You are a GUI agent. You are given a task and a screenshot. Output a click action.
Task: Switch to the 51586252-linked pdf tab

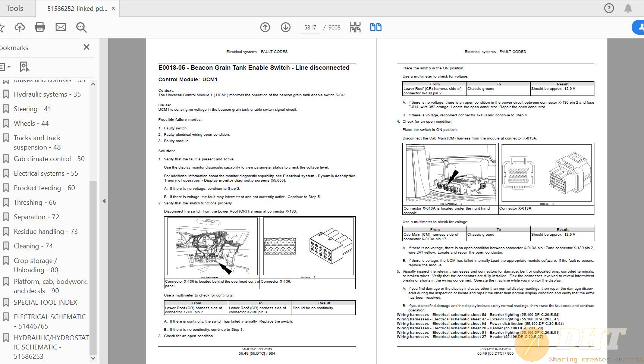pyautogui.click(x=77, y=8)
